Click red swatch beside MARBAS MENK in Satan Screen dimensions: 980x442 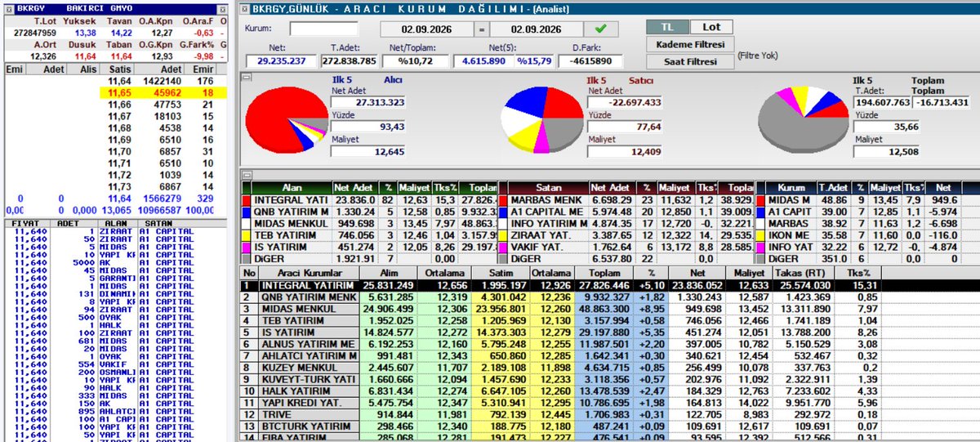[x=504, y=199]
